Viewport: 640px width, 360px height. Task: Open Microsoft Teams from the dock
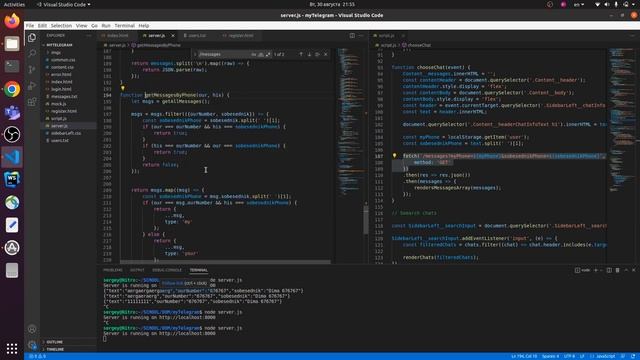pyautogui.click(x=12, y=112)
